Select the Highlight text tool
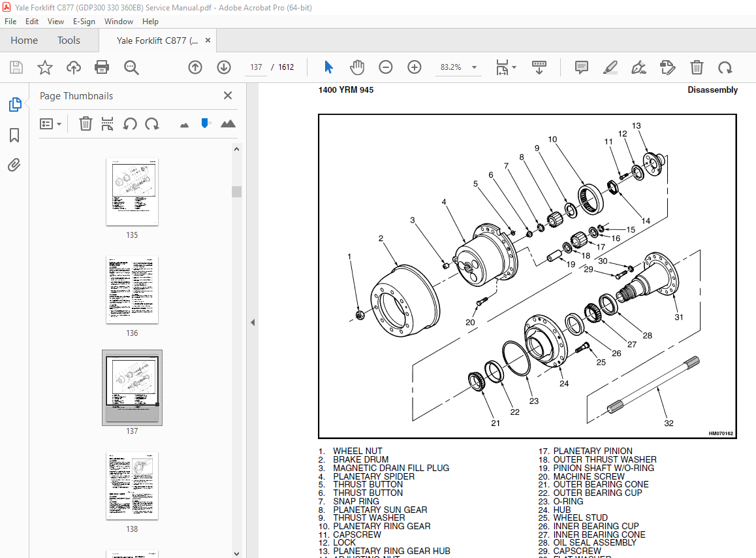This screenshot has height=558, width=756. (x=610, y=67)
